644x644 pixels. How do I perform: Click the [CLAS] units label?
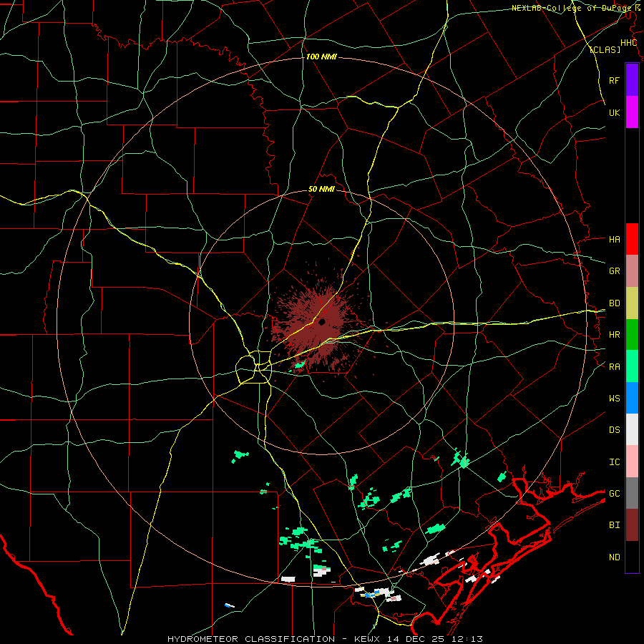pos(605,49)
